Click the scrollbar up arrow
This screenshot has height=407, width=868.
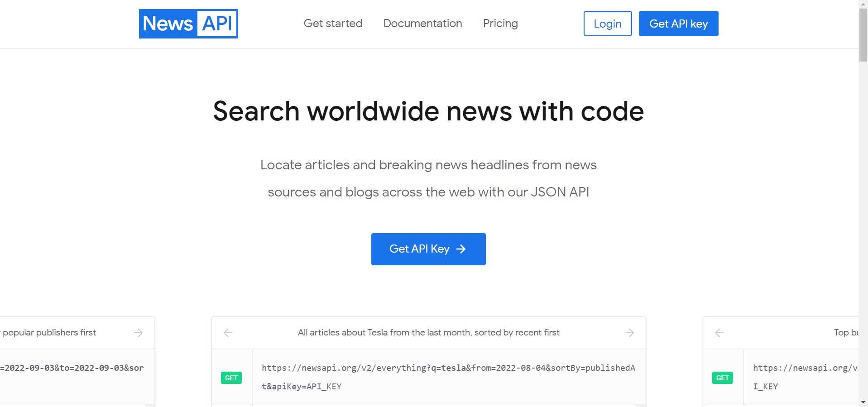coord(863,4)
